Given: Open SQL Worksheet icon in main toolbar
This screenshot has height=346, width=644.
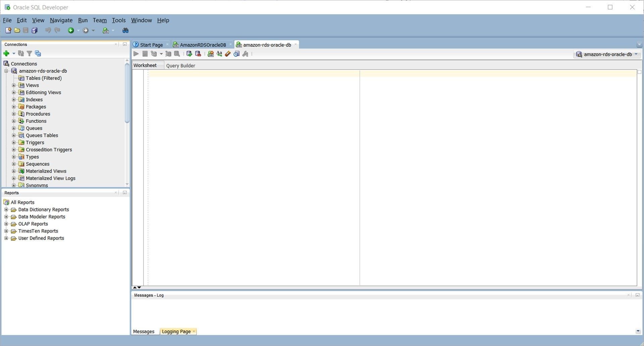Looking at the screenshot, I should pyautogui.click(x=106, y=31).
